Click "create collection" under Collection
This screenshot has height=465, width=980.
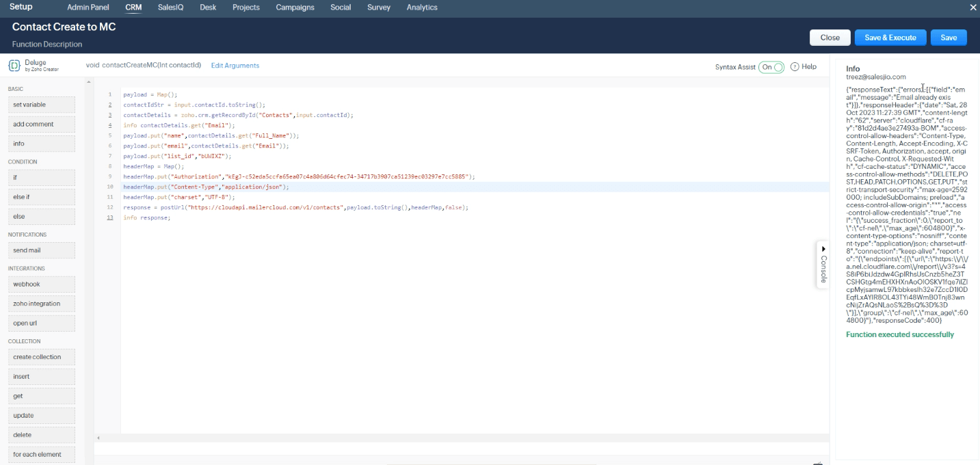click(41, 356)
